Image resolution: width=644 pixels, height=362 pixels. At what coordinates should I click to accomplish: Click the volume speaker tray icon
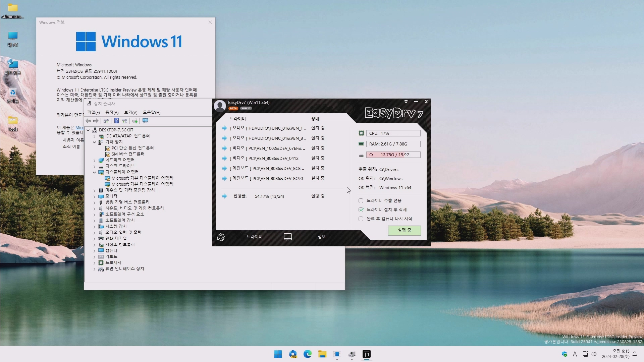coord(594,354)
